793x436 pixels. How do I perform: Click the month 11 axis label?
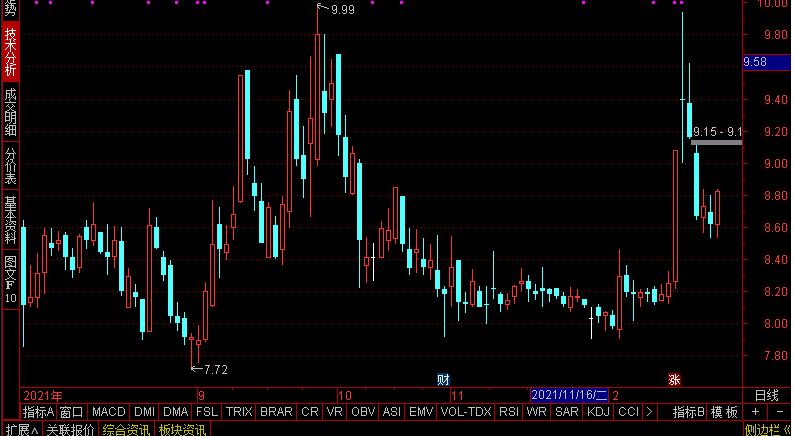(x=457, y=396)
